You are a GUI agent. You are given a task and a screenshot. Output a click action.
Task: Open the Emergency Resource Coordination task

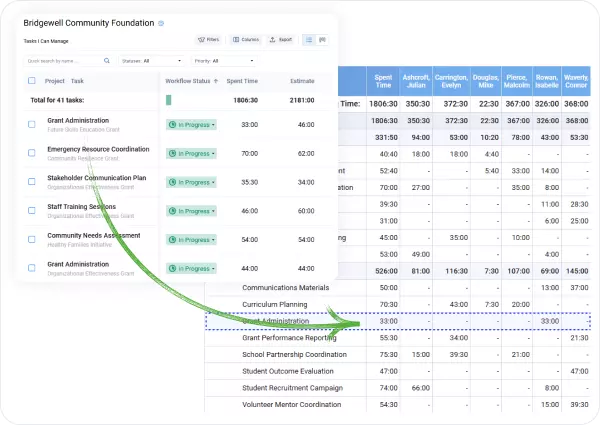point(98,149)
